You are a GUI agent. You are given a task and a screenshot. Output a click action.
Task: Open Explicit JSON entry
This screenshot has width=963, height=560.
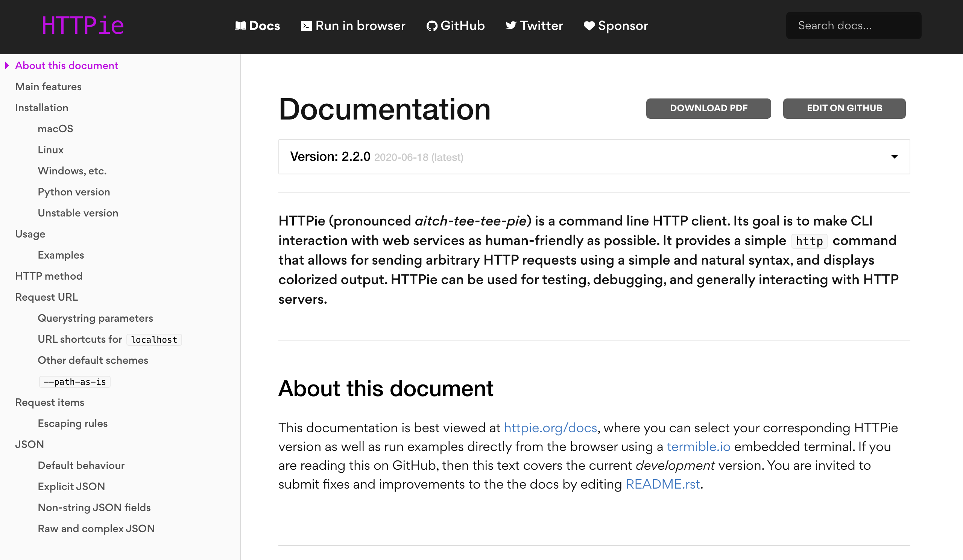click(71, 486)
